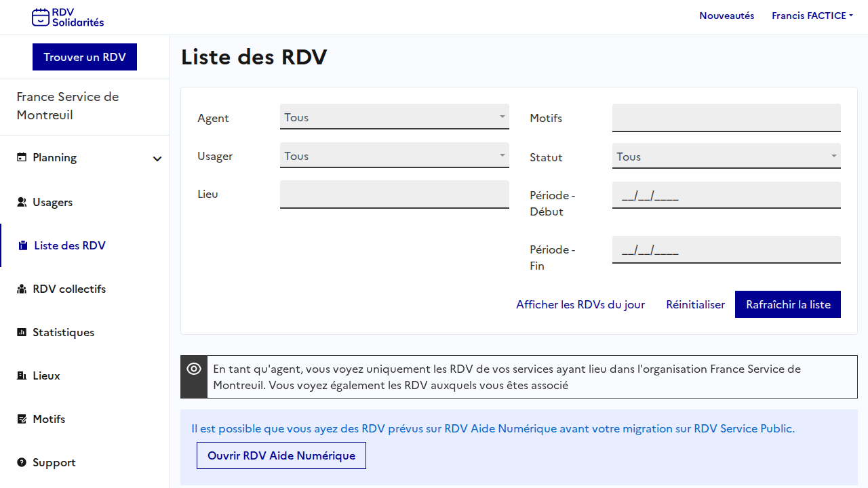Open the Usager filter dropdown
Image resolution: width=868 pixels, height=488 pixels.
pos(394,156)
